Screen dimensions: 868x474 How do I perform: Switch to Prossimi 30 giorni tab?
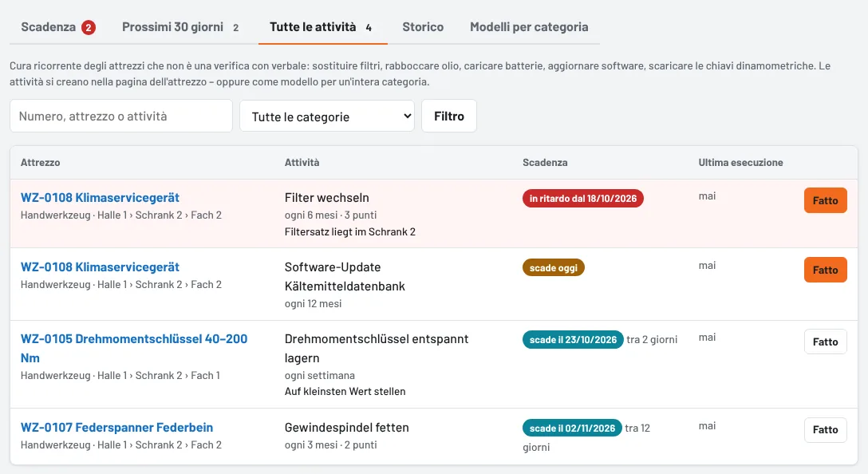[180, 26]
